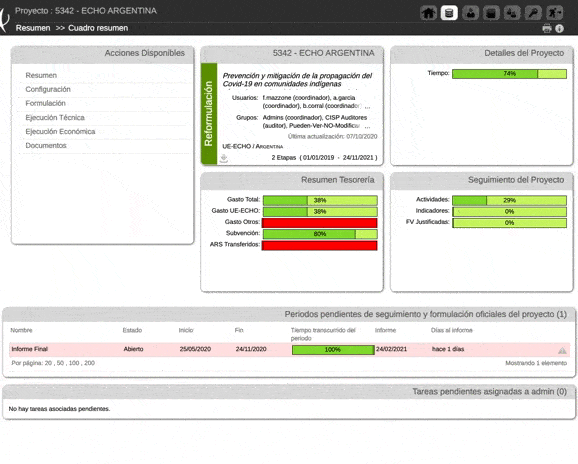Expand the truncated Grupos list ellipsis
The height and width of the screenshot is (464, 578).
tap(368, 126)
